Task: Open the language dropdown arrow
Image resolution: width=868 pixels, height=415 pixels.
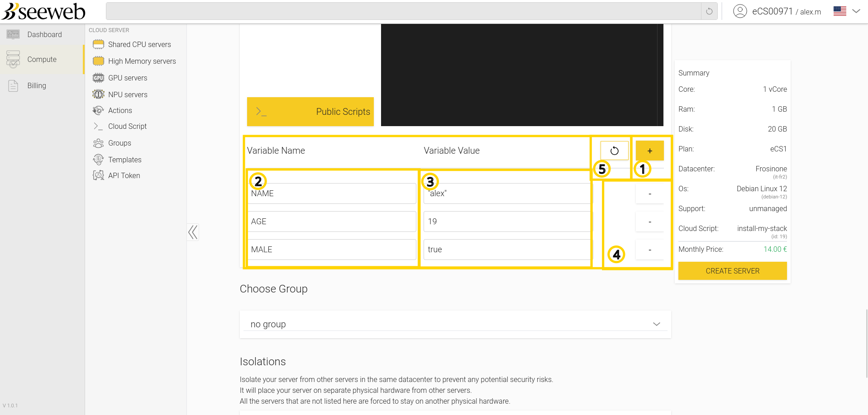Action: coord(856,11)
